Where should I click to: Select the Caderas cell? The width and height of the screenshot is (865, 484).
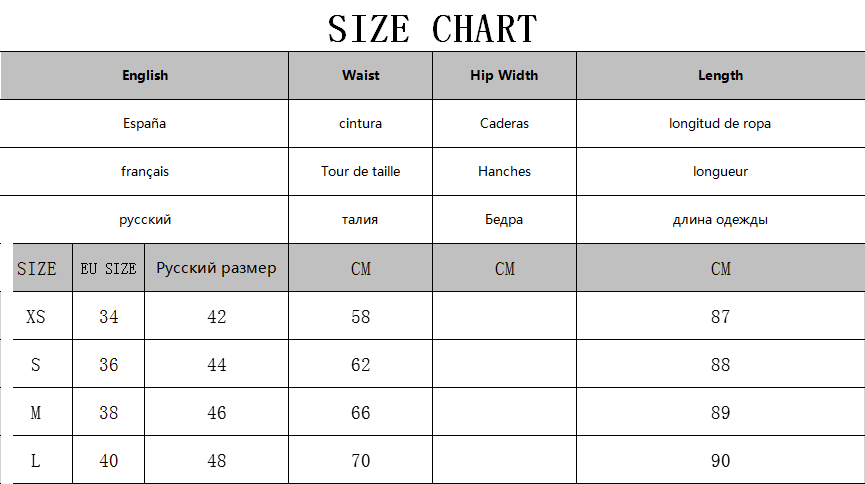tap(504, 123)
